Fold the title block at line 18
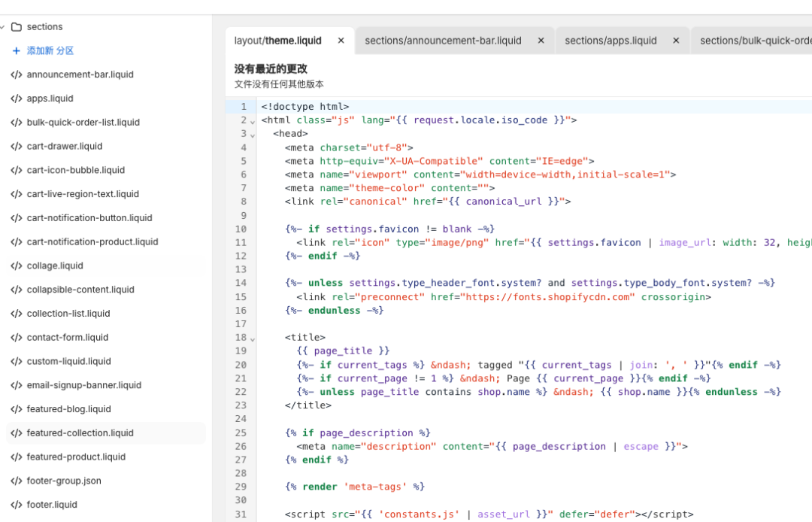The width and height of the screenshot is (812, 522). [253, 339]
